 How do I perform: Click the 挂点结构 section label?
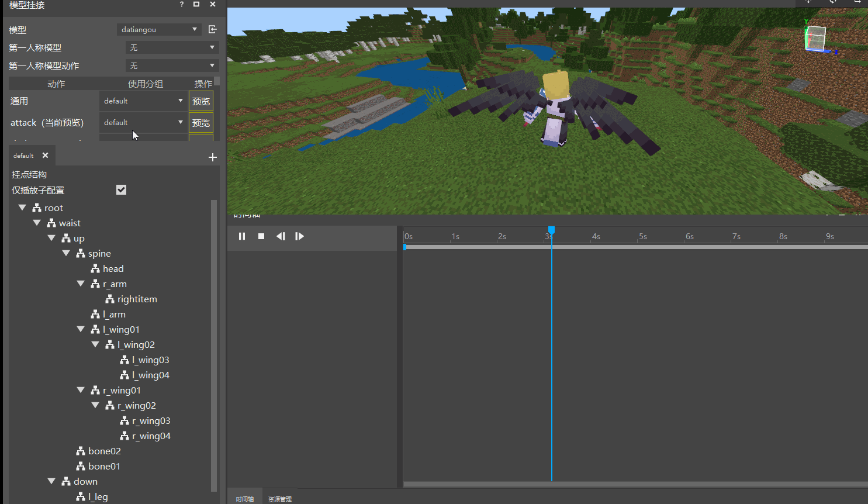pyautogui.click(x=29, y=174)
